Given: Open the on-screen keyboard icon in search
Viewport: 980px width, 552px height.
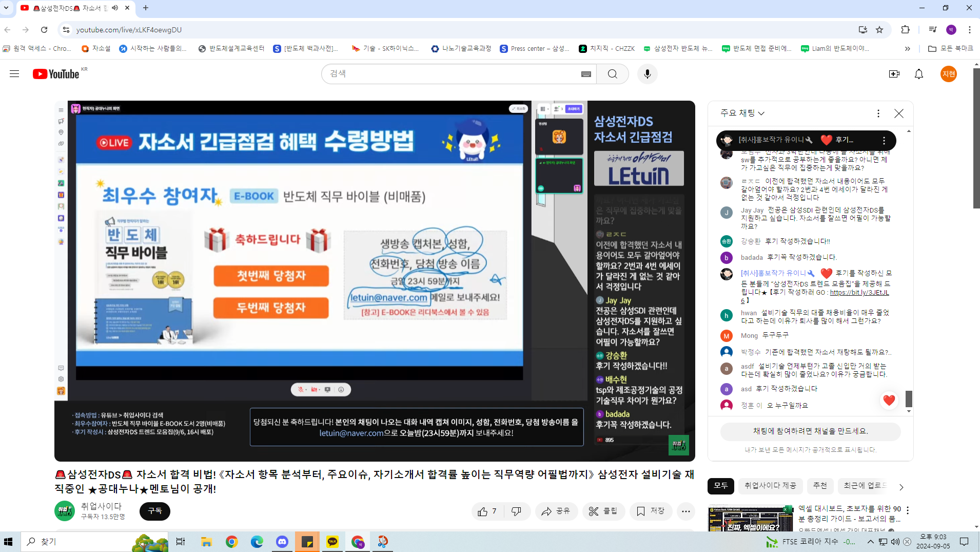Looking at the screenshot, I should (586, 74).
